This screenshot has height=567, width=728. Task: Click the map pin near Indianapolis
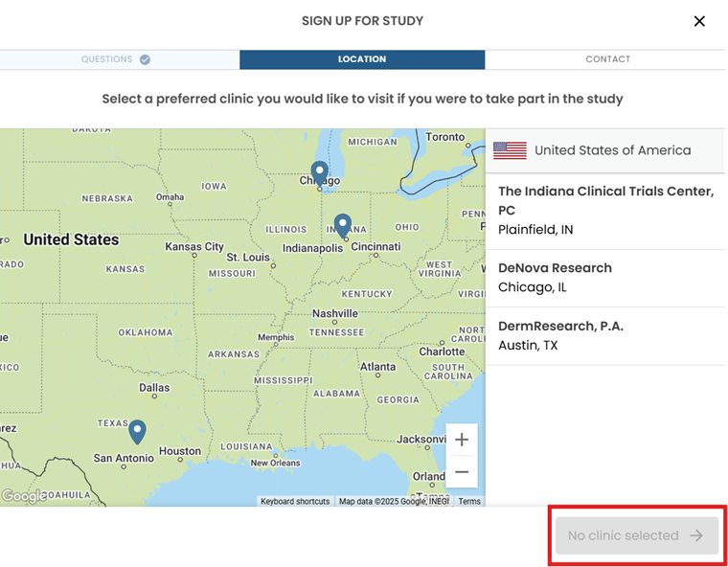[343, 226]
